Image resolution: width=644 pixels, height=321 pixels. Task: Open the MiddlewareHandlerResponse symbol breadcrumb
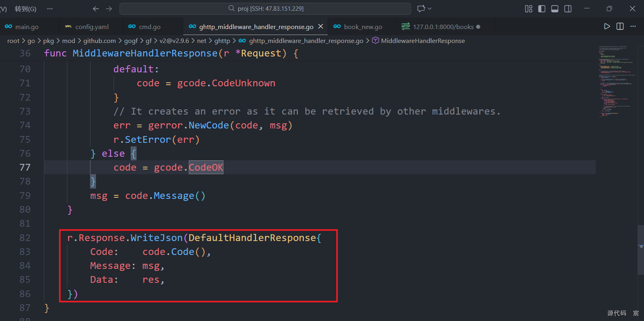point(423,41)
